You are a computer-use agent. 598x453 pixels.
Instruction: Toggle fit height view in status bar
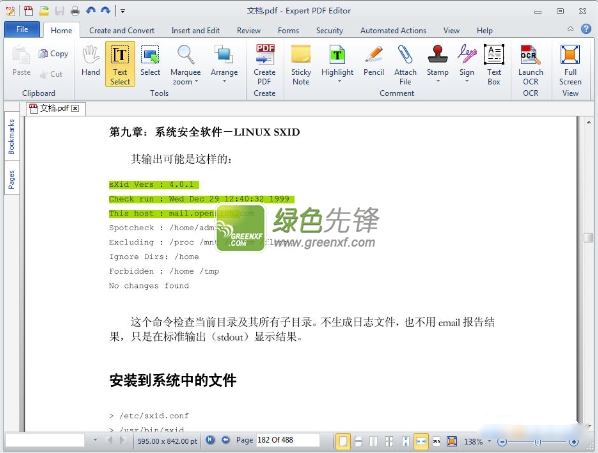(406, 442)
